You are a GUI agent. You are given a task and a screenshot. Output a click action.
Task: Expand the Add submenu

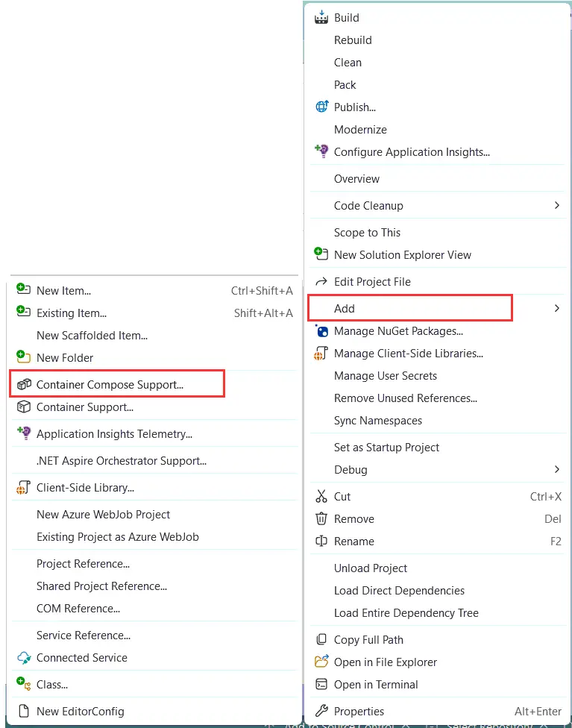pyautogui.click(x=557, y=307)
